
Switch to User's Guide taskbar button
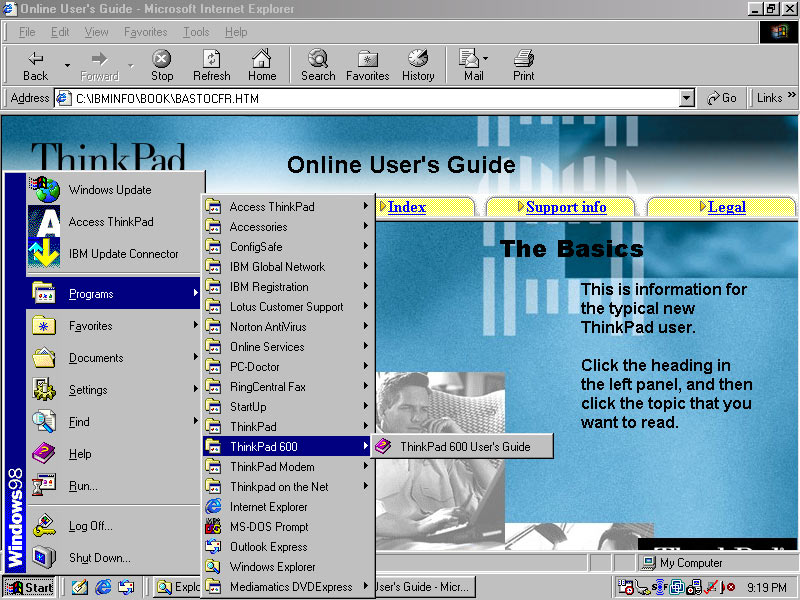[x=426, y=587]
